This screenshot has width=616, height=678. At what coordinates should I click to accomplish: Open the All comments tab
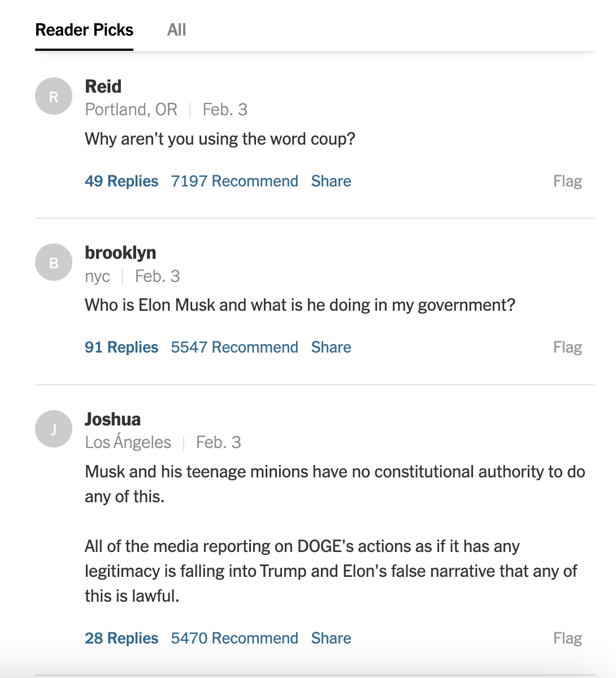tap(176, 30)
